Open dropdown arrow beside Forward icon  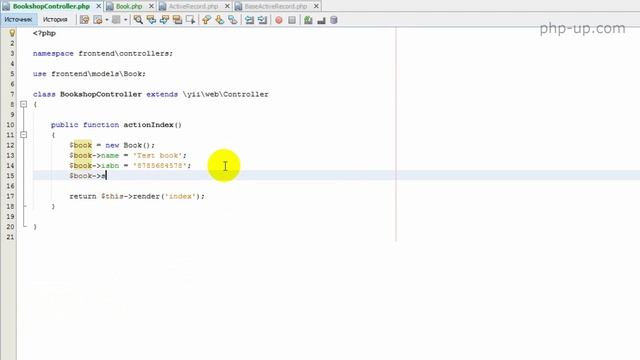pyautogui.click(x=125, y=20)
